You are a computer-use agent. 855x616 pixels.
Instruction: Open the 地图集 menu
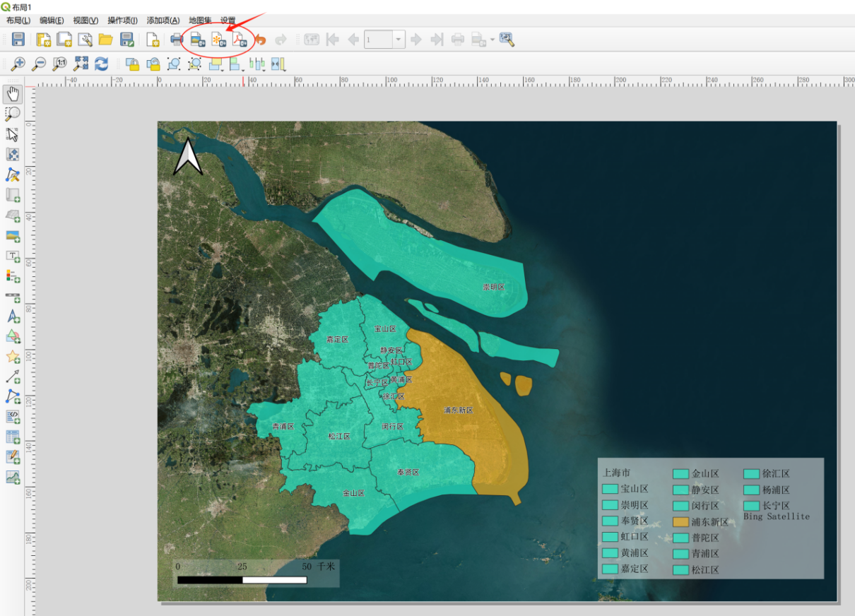[x=200, y=20]
